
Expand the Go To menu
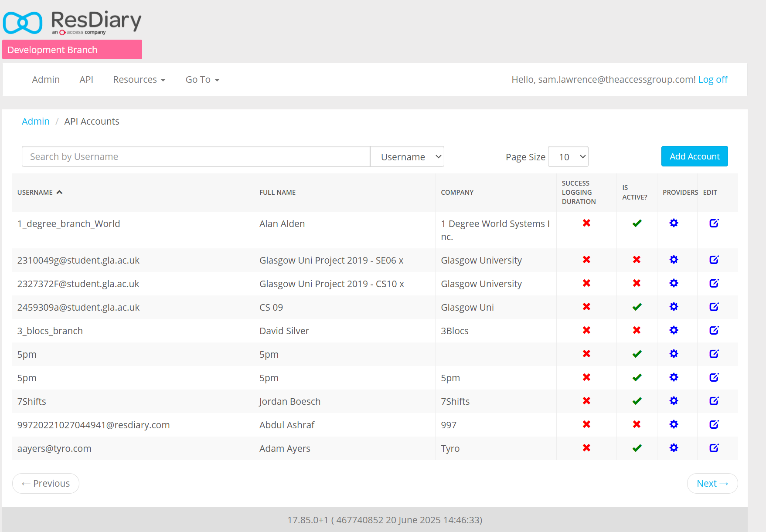tap(202, 80)
